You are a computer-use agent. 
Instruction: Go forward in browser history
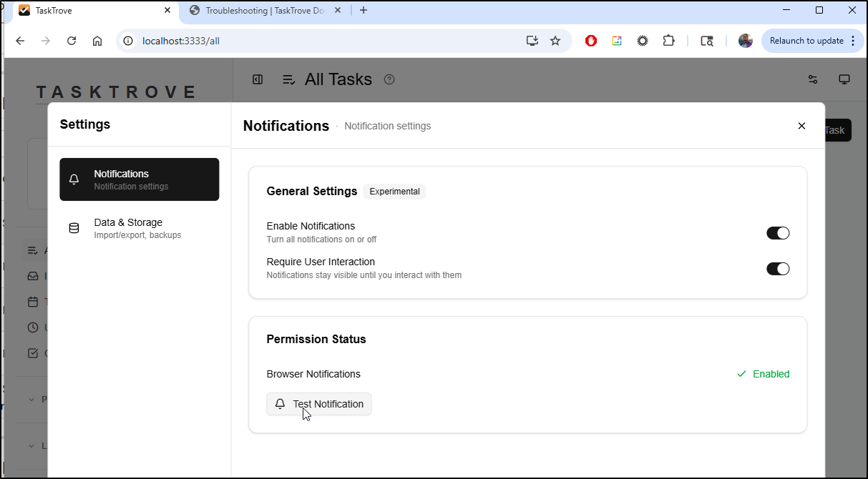(x=46, y=41)
